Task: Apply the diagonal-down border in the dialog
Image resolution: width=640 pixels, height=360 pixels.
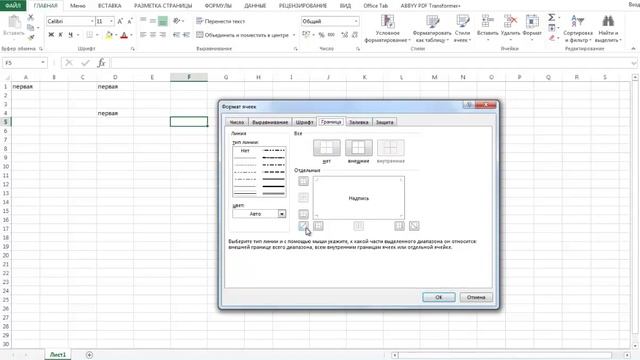Action: [414, 226]
